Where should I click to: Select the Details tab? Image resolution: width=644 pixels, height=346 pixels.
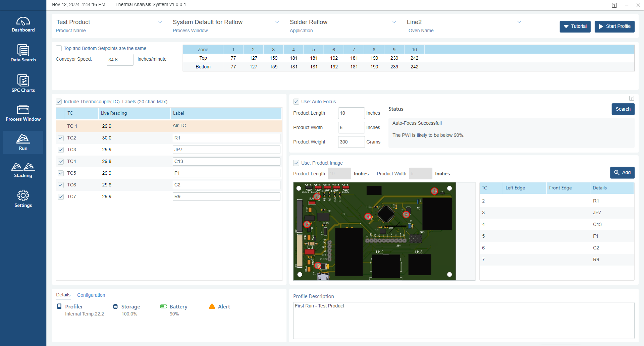[63, 295]
